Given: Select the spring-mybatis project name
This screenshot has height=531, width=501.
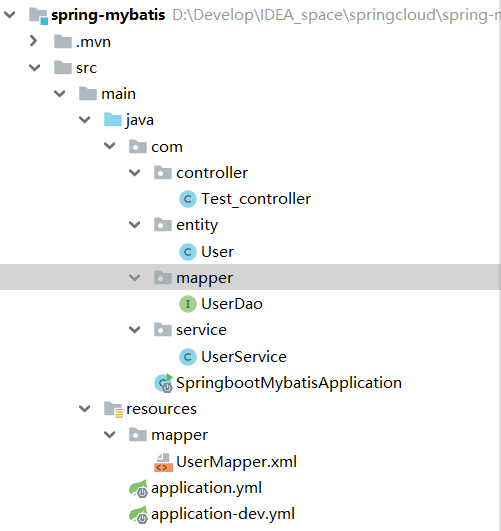Looking at the screenshot, I should point(108,15).
